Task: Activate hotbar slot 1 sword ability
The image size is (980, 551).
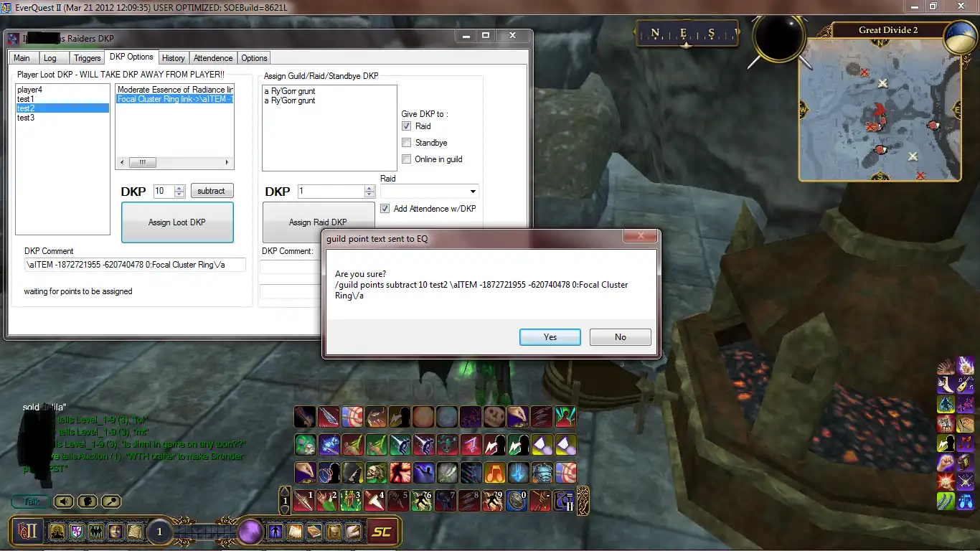Action: 304,500
